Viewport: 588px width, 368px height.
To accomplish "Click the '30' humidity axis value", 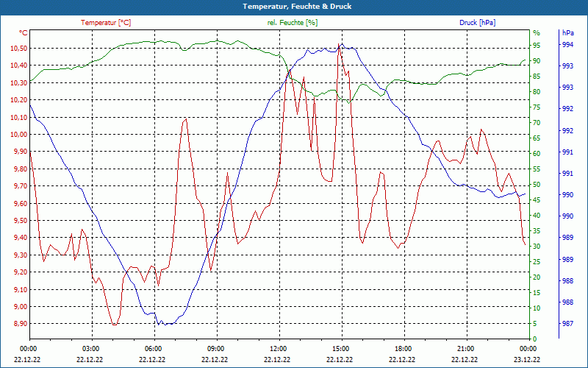I will click(537, 247).
